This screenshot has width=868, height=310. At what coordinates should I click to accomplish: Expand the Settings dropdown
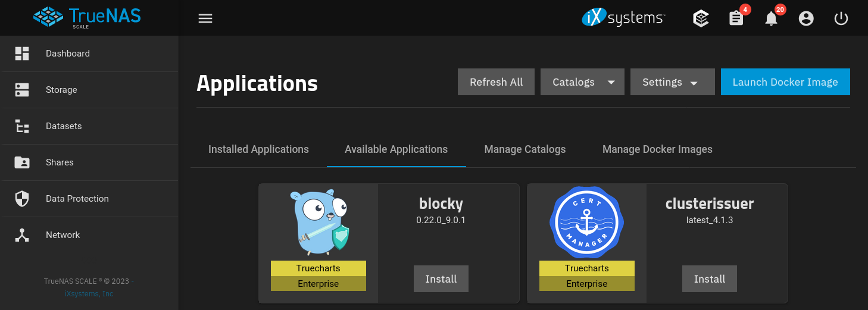672,82
